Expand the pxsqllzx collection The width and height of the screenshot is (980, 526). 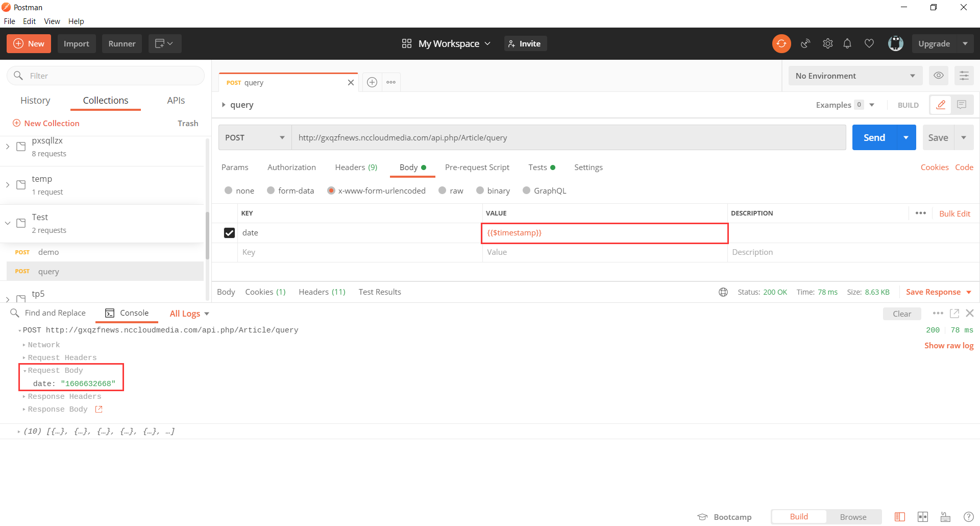[x=8, y=147]
